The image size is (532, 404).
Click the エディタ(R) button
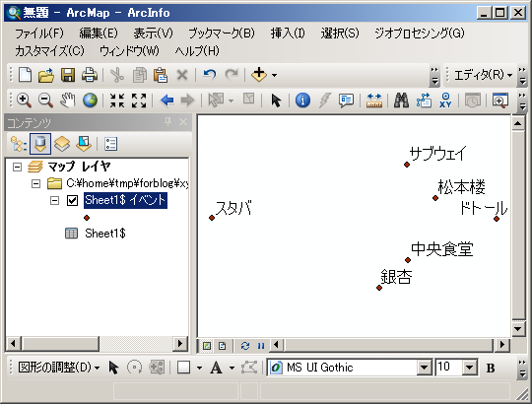pyautogui.click(x=483, y=75)
